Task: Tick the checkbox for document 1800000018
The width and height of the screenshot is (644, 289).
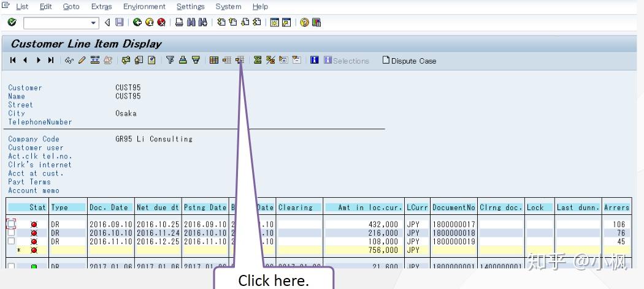Action: (x=11, y=233)
